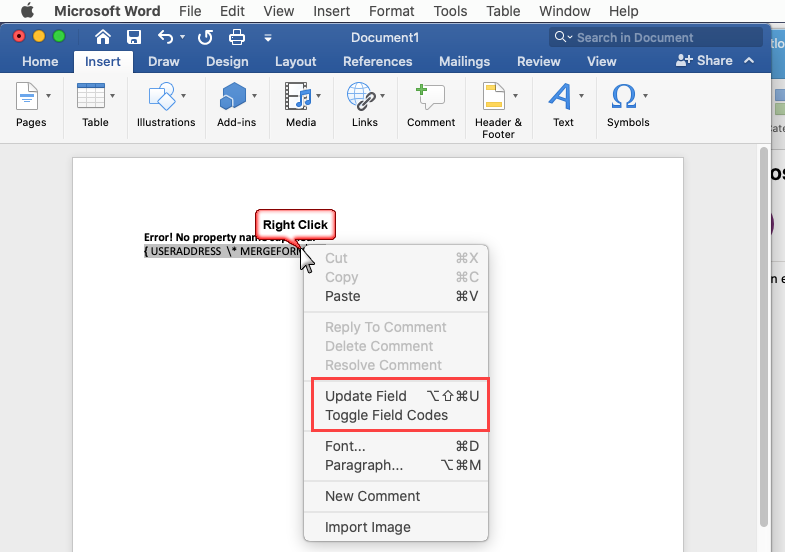Switch to the Review ribbon tab

539,62
